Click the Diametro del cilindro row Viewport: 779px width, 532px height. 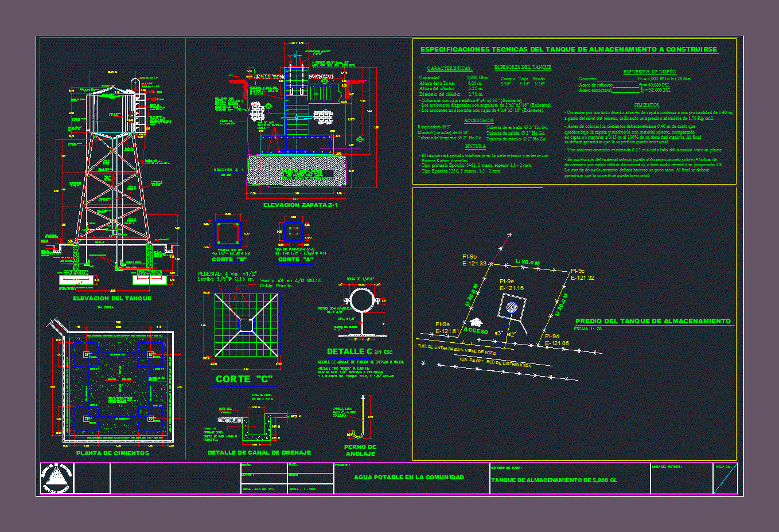[451, 94]
